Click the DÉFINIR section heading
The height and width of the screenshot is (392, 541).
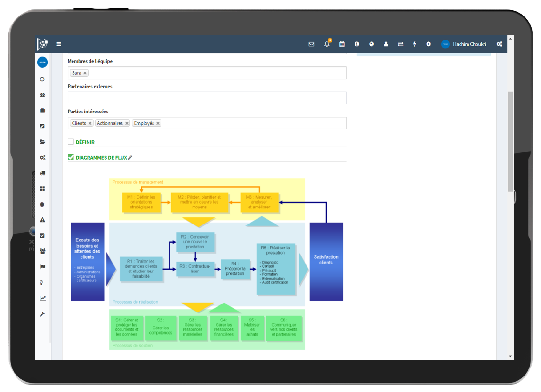85,142
